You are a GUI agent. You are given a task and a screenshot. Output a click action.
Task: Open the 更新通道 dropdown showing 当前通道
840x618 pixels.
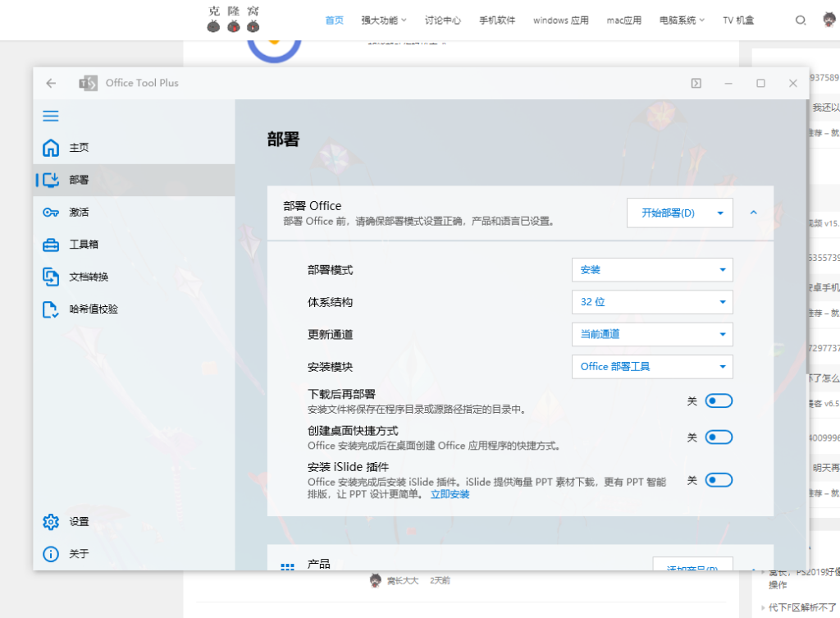click(x=652, y=335)
